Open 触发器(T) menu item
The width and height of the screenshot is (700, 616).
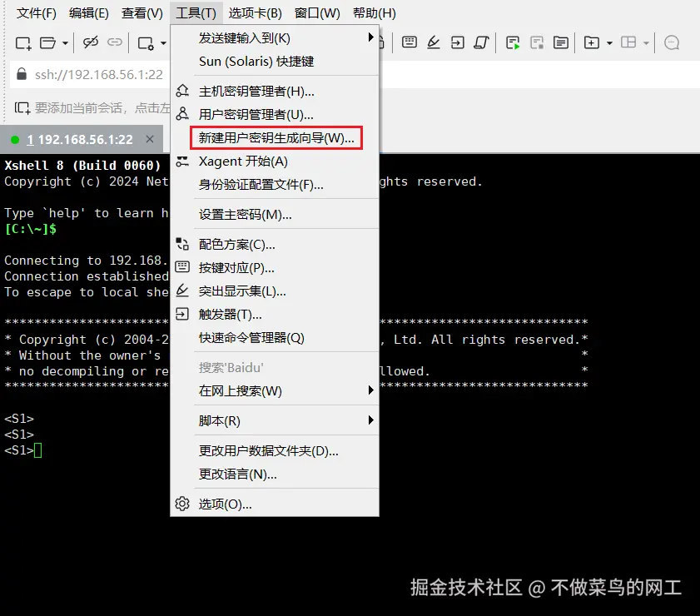click(275, 315)
